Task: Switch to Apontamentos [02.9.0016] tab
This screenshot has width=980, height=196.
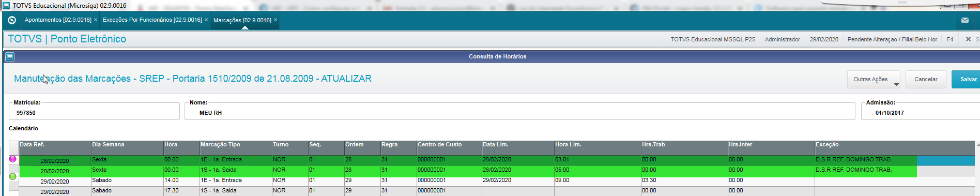Action: coord(58,20)
